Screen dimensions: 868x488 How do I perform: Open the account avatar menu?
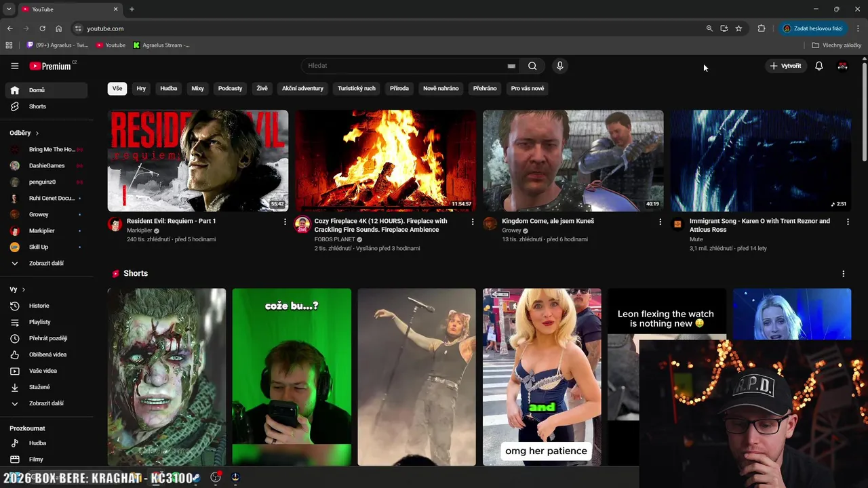(842, 66)
